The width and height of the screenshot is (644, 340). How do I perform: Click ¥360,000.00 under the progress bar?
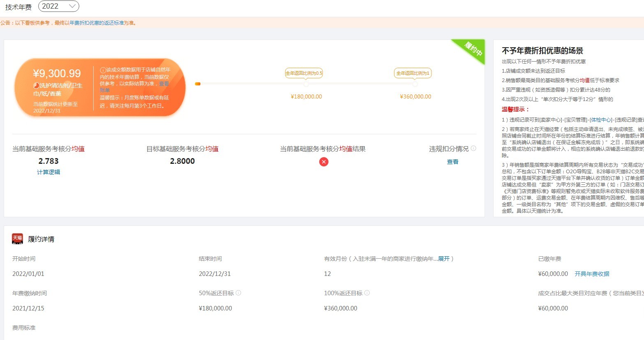pos(415,97)
